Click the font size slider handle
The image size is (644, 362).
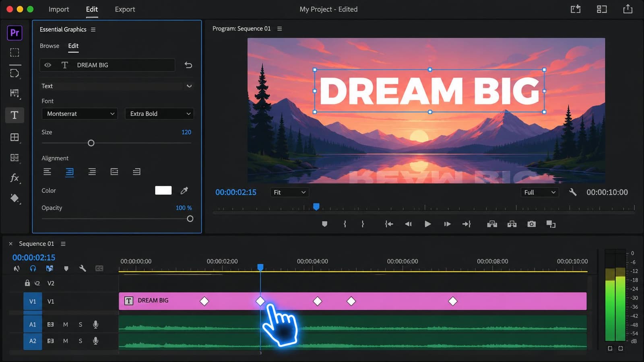[91, 143]
